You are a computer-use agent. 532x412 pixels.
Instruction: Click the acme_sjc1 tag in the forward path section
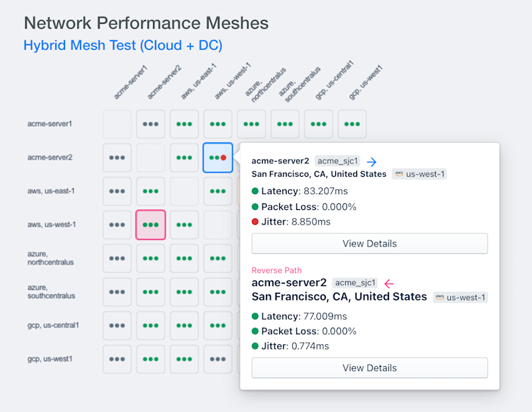pyautogui.click(x=337, y=161)
